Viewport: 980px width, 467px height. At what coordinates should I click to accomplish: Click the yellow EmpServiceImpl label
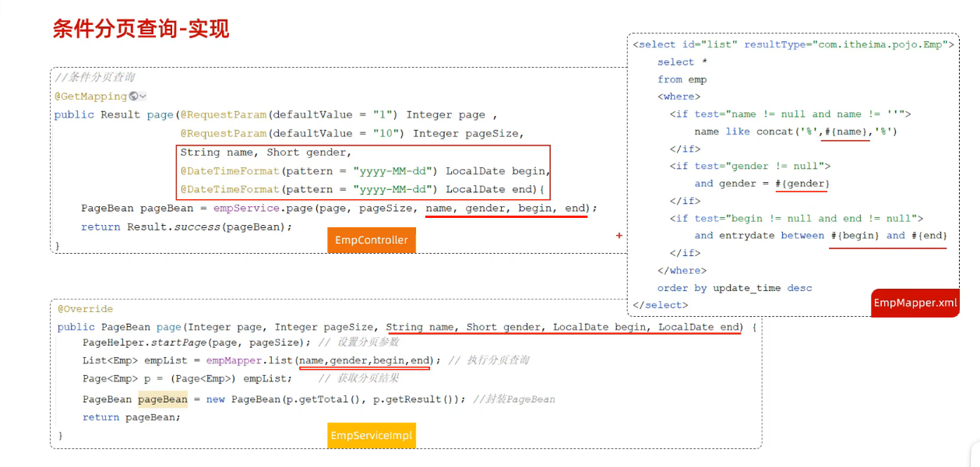[372, 435]
